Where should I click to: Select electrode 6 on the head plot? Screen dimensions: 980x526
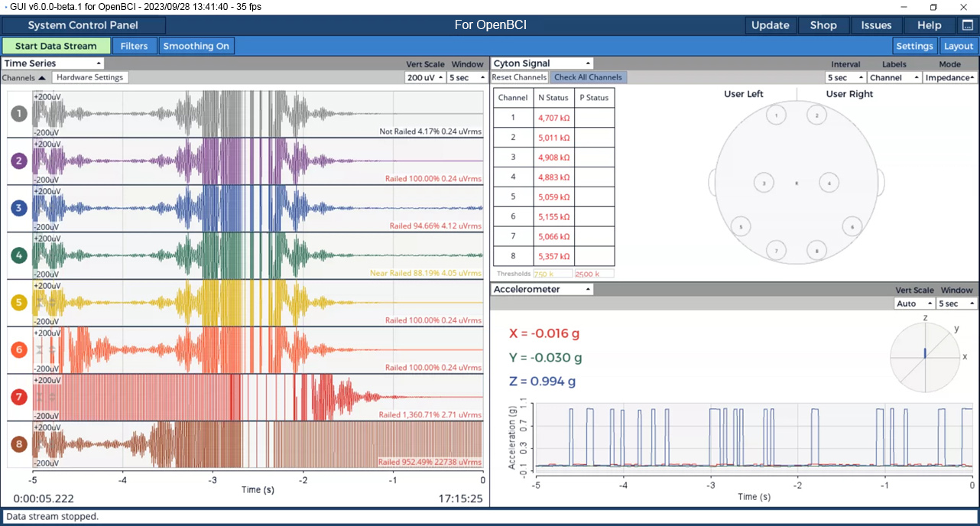click(852, 226)
